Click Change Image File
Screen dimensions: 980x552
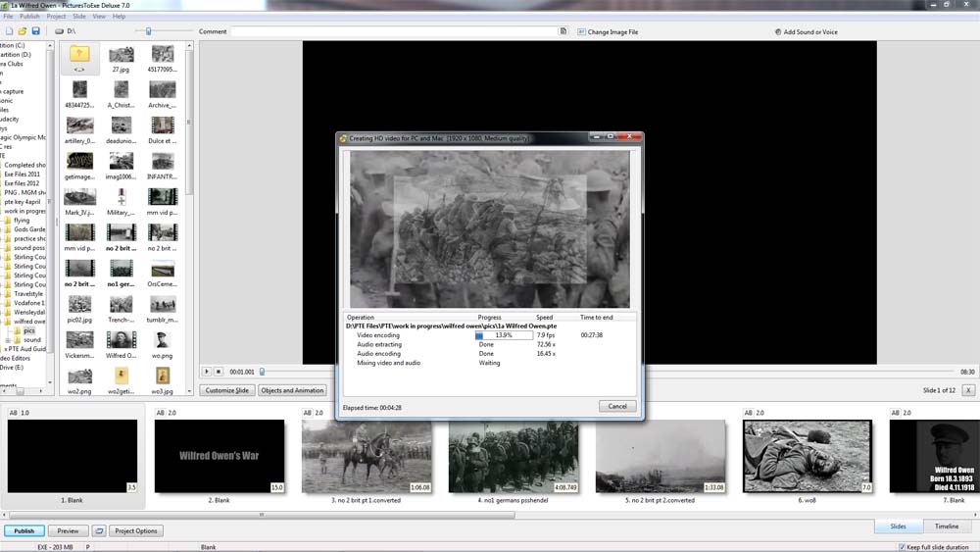tap(608, 32)
